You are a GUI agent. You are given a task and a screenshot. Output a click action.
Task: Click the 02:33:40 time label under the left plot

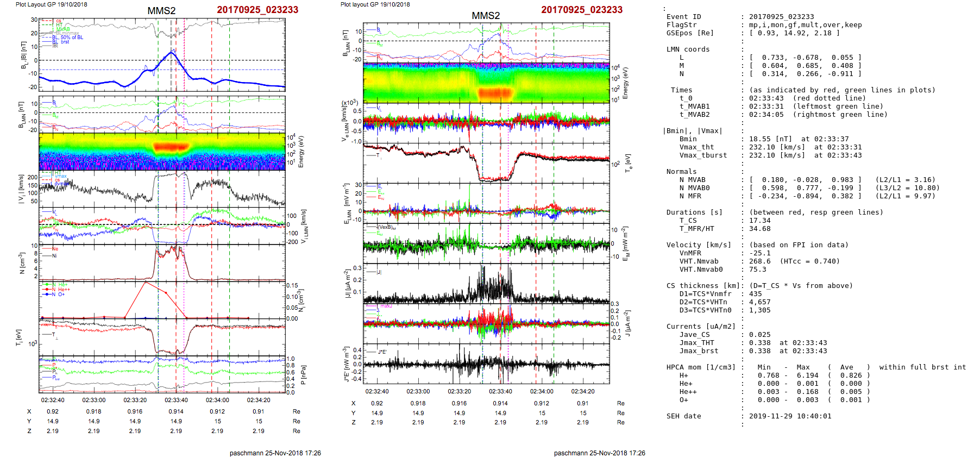pyautogui.click(x=176, y=400)
